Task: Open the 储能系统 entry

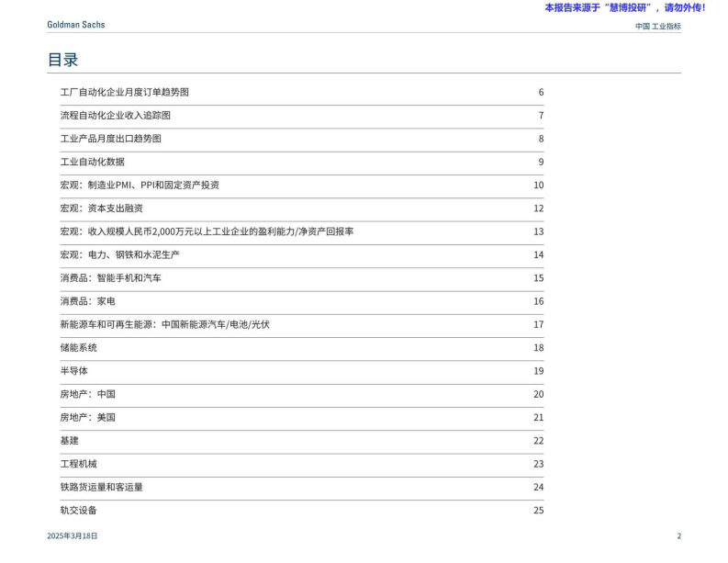Action: click(x=78, y=347)
